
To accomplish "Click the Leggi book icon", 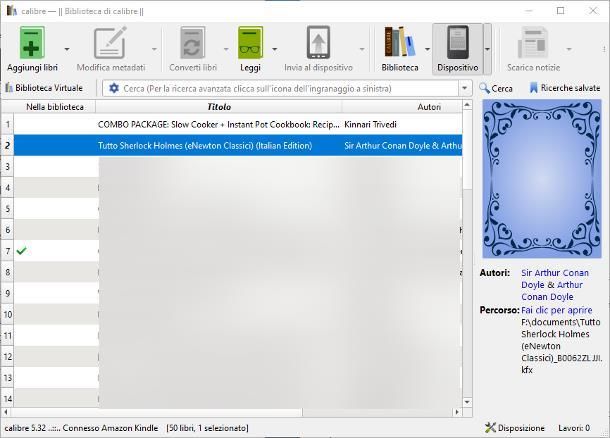I will point(250,43).
